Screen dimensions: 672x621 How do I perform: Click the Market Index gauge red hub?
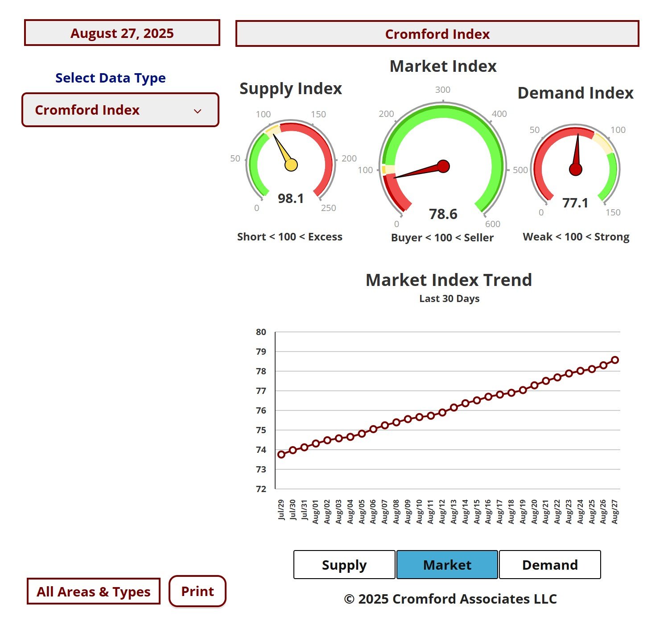(x=443, y=166)
